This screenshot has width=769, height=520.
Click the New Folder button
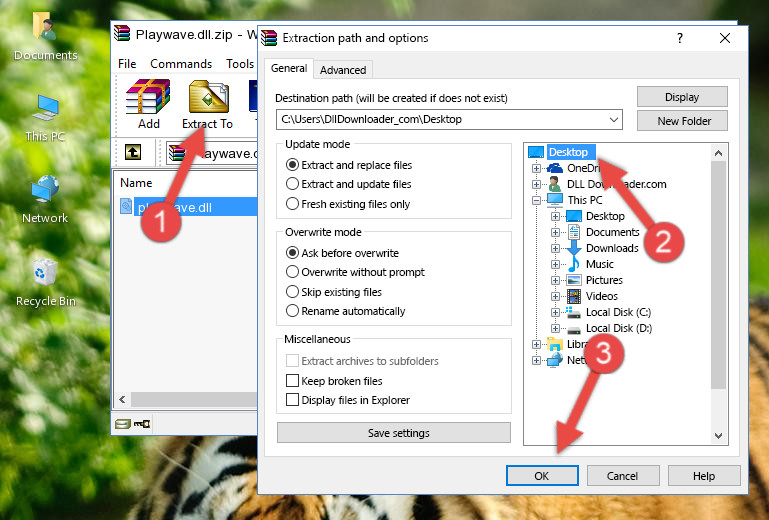(682, 121)
